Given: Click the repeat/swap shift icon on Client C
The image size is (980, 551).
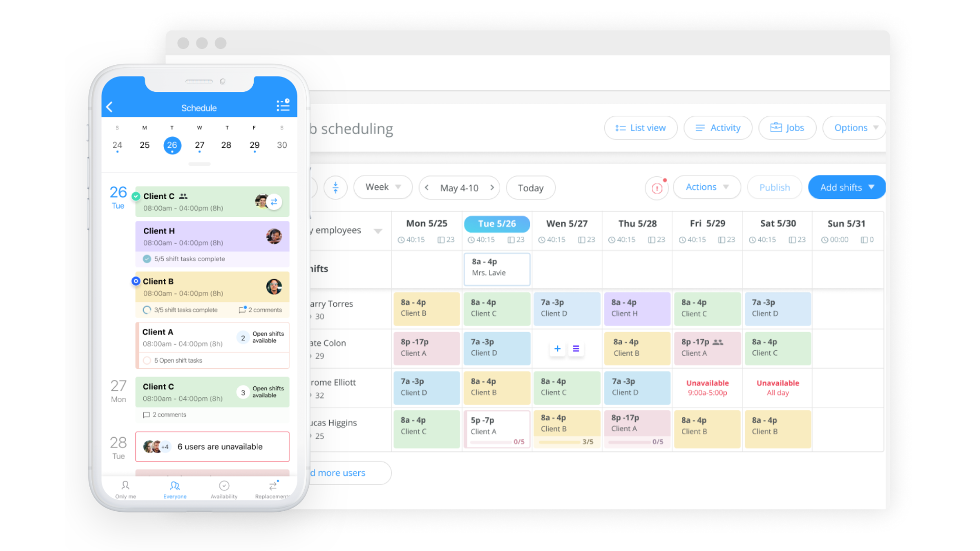Looking at the screenshot, I should (x=274, y=201).
